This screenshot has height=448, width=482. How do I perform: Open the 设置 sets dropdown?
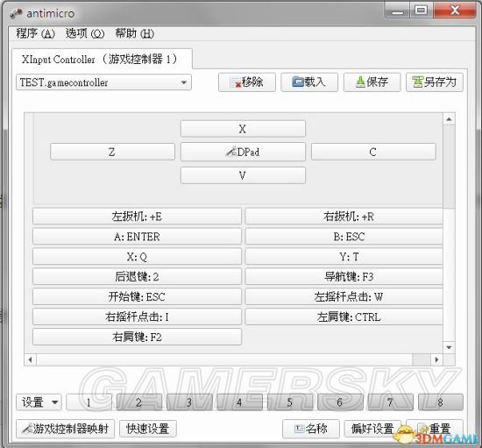coord(39,402)
